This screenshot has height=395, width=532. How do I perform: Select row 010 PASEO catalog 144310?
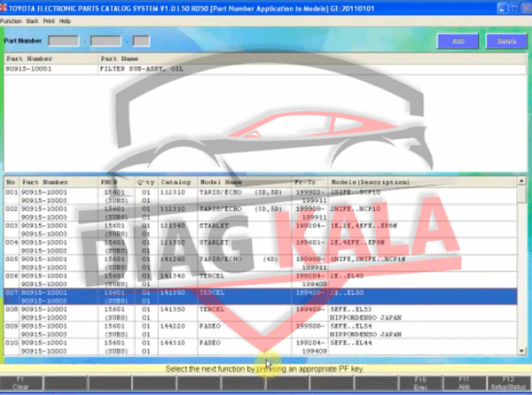coord(261,346)
